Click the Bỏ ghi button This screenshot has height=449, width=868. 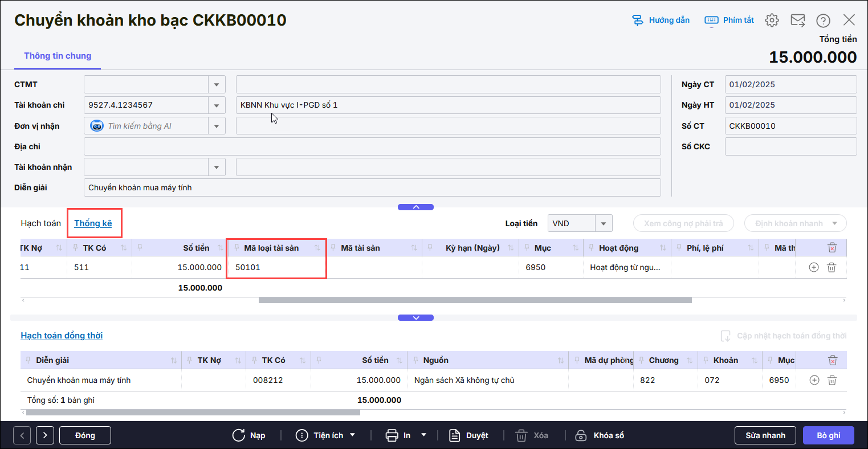[x=828, y=435]
